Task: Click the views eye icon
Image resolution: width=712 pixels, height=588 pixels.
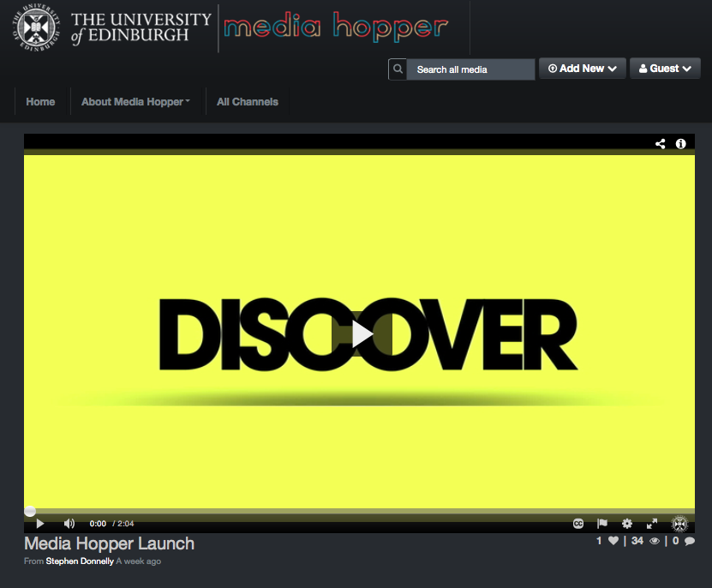Action: [x=655, y=541]
